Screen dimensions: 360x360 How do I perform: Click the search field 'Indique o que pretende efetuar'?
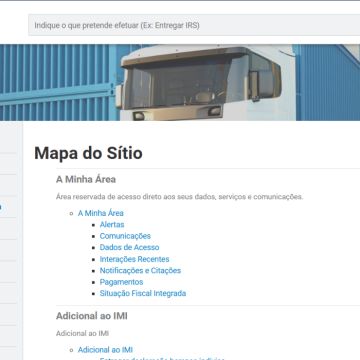tap(194, 25)
